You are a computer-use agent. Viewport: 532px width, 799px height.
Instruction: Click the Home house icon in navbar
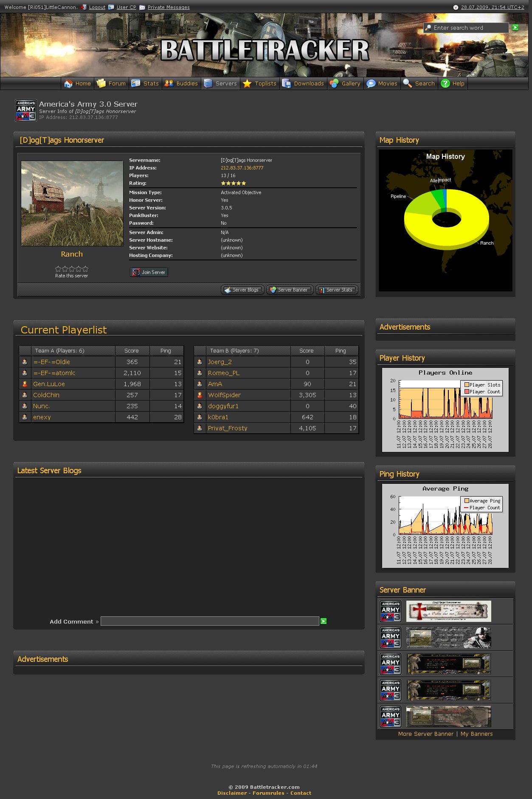tap(68, 84)
